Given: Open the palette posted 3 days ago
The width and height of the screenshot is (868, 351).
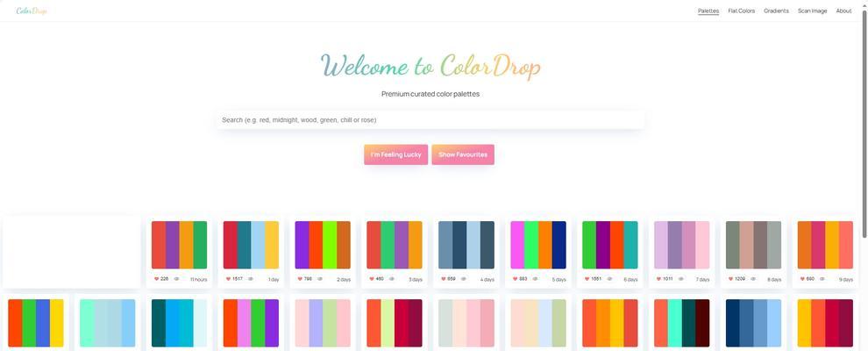Looking at the screenshot, I should point(395,245).
